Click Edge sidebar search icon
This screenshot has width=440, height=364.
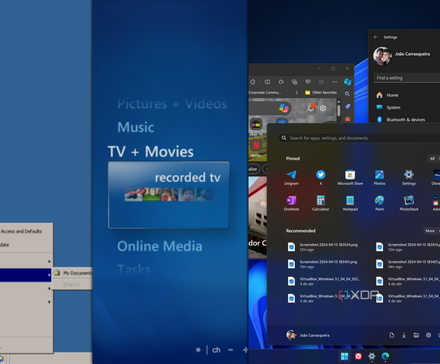click(347, 94)
